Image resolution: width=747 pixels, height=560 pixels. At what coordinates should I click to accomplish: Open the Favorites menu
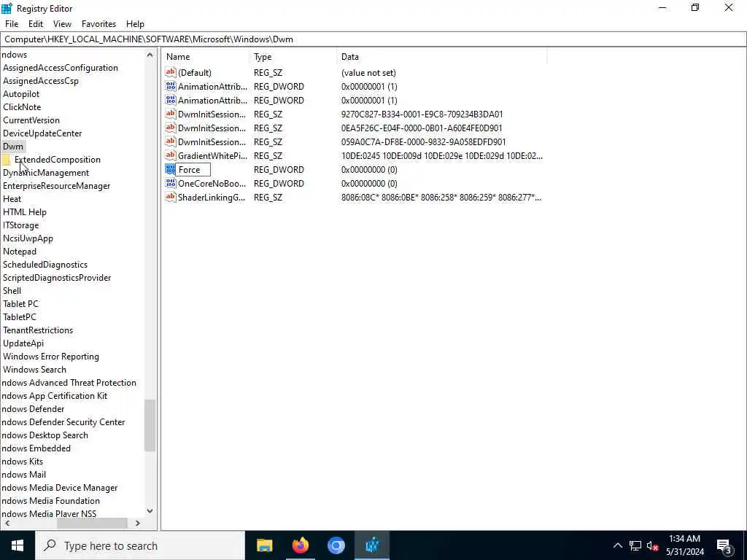coord(98,24)
